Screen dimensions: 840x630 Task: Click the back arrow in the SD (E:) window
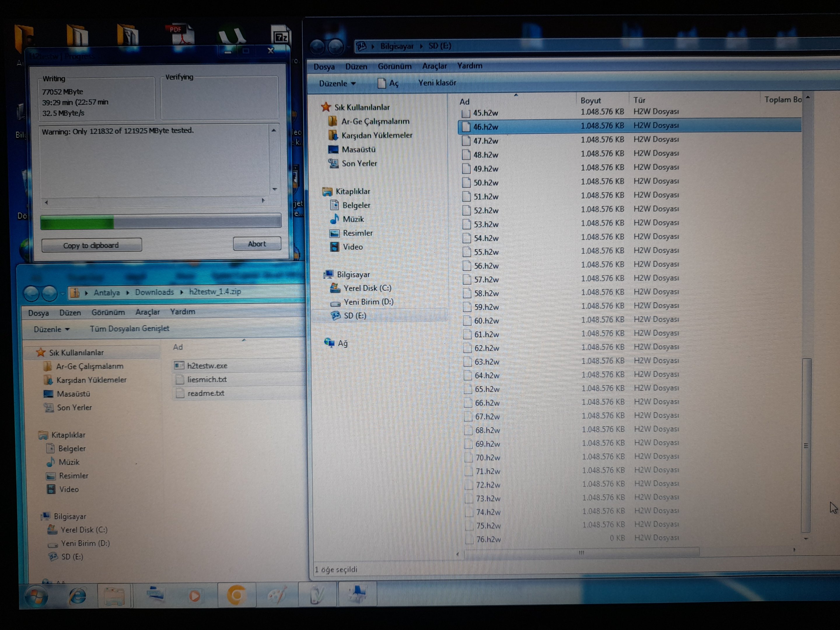[317, 47]
